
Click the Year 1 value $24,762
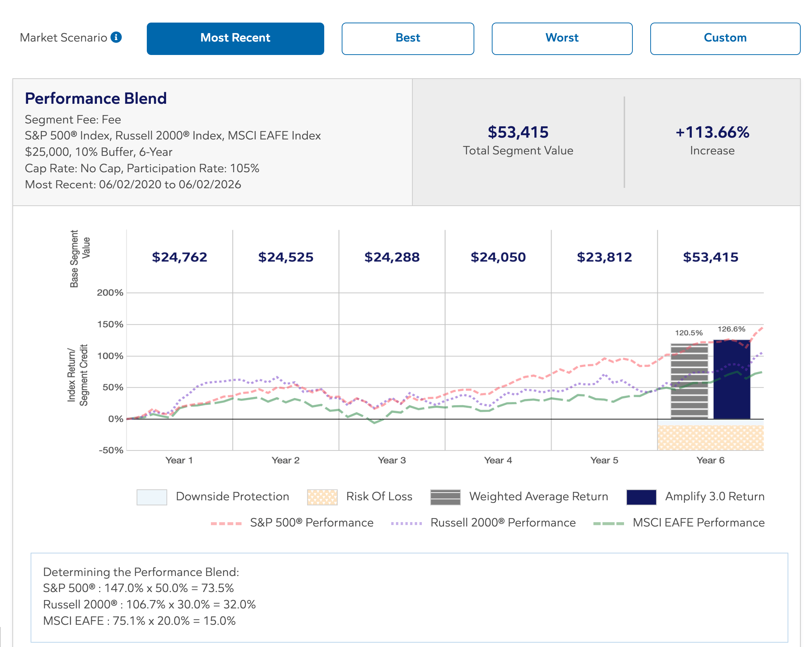[x=179, y=257]
